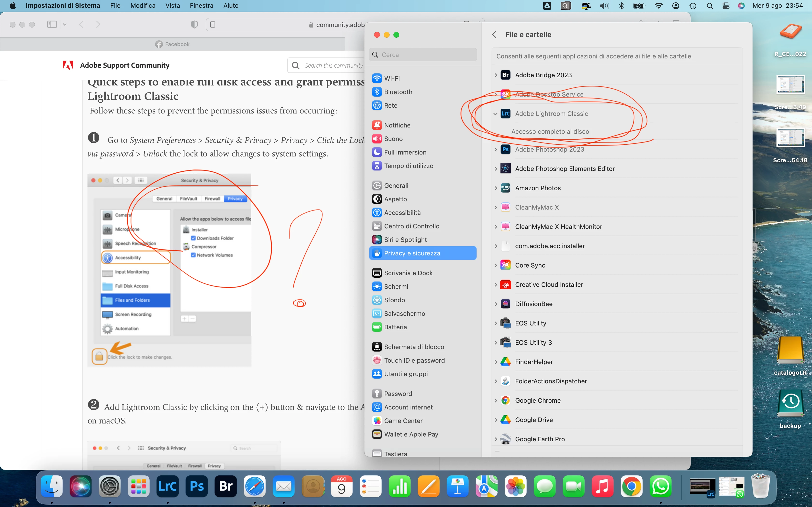Open Adobe Bridge from the Dock

(x=225, y=486)
